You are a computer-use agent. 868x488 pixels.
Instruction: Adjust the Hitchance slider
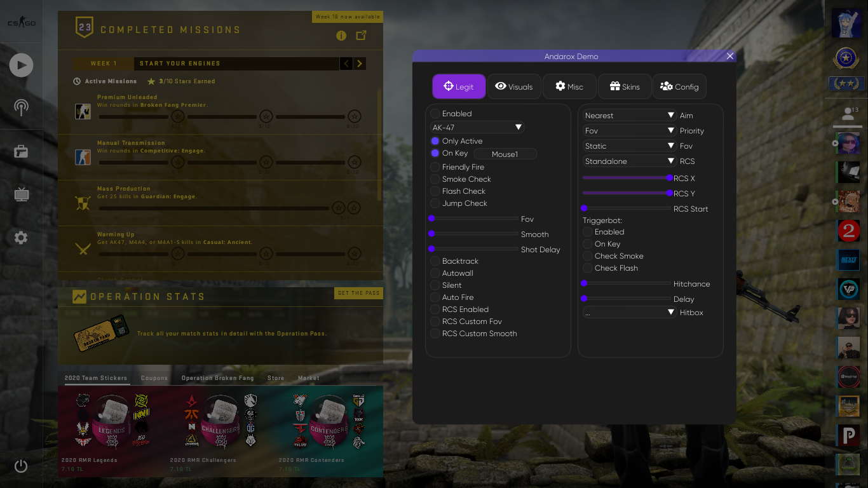click(x=627, y=283)
